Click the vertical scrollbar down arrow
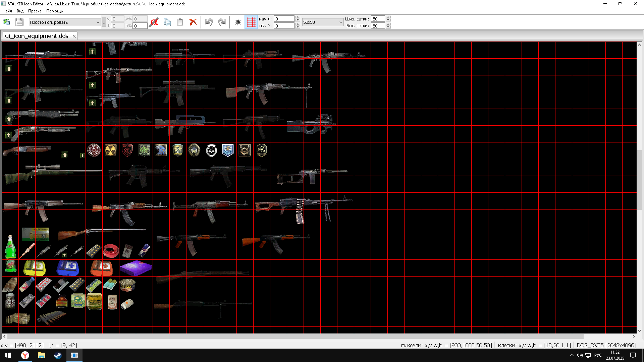This screenshot has width=644, height=362. (x=640, y=330)
